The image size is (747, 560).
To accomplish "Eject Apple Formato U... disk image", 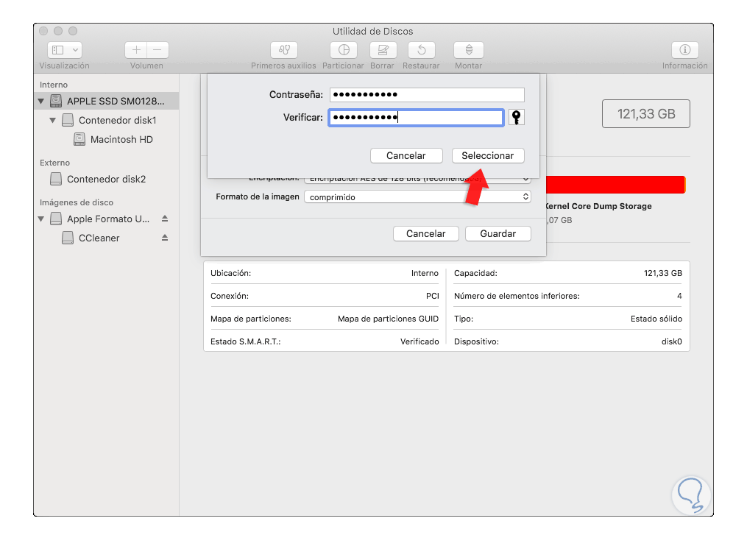I will pyautogui.click(x=165, y=219).
